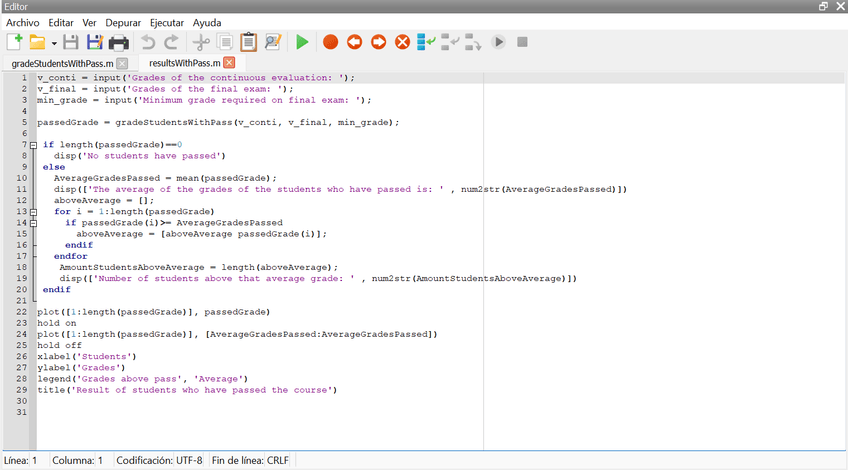This screenshot has width=848, height=470.
Task: Jump to the next breakpoint
Action: [x=378, y=42]
